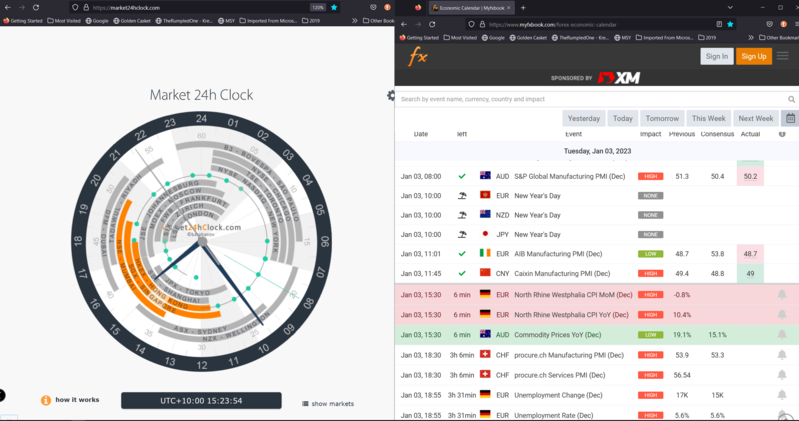This screenshot has height=421, width=799.
Task: Open Pocket icon in the Myfxbook window toolbar
Action: [x=769, y=24]
